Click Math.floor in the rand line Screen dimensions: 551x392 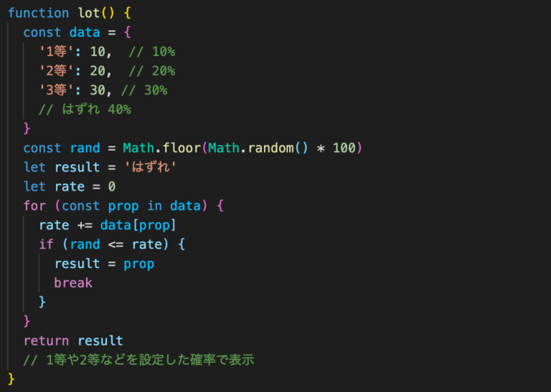pos(161,148)
